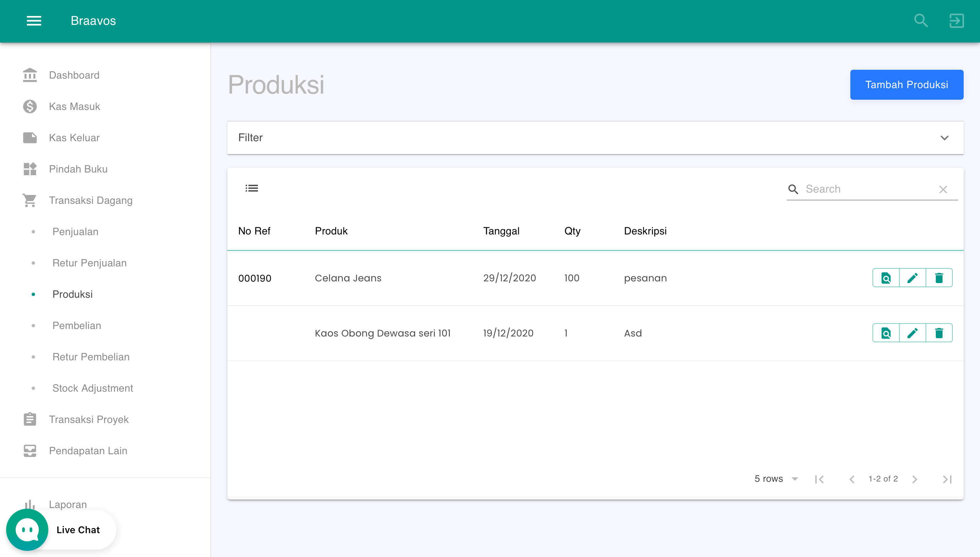Click into the table Search field
The height and width of the screenshot is (557, 980).
pos(868,189)
